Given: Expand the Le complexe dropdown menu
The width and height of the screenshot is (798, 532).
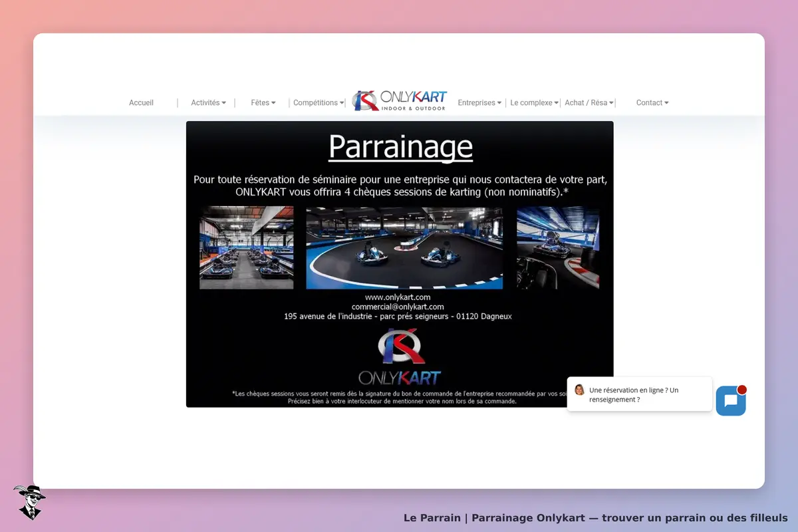Looking at the screenshot, I should pos(534,103).
